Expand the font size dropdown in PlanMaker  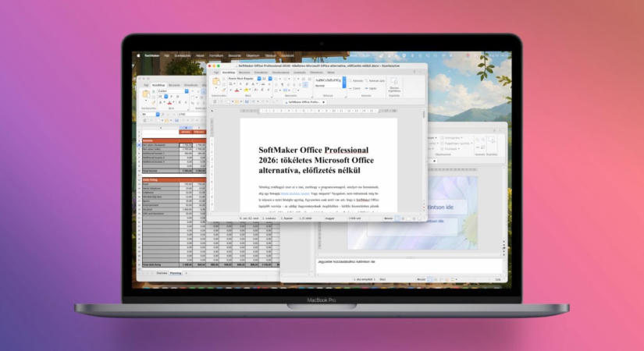[x=166, y=97]
